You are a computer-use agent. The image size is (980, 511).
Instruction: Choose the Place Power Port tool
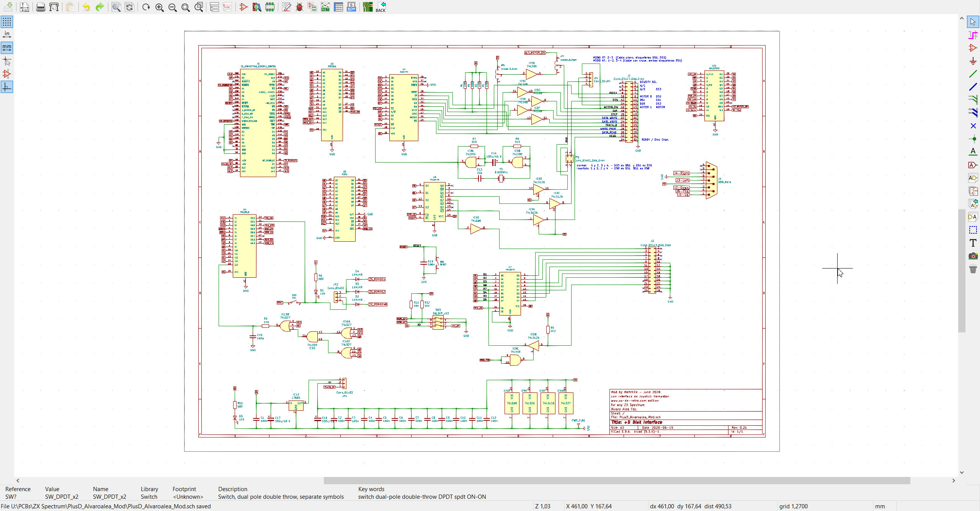[x=973, y=61]
